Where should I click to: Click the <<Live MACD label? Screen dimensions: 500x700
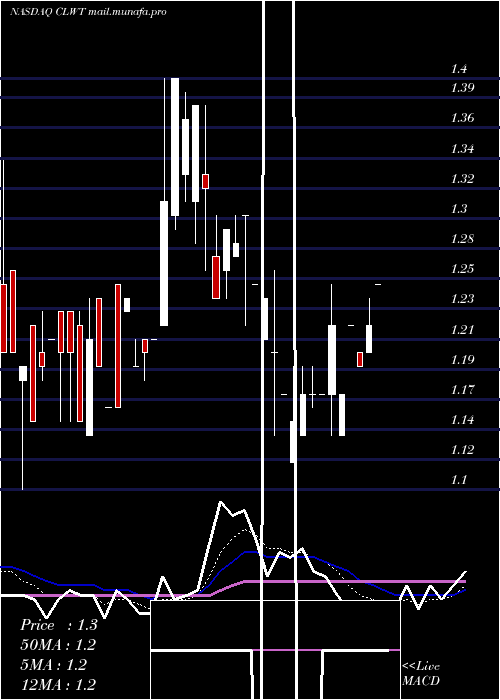point(421,674)
